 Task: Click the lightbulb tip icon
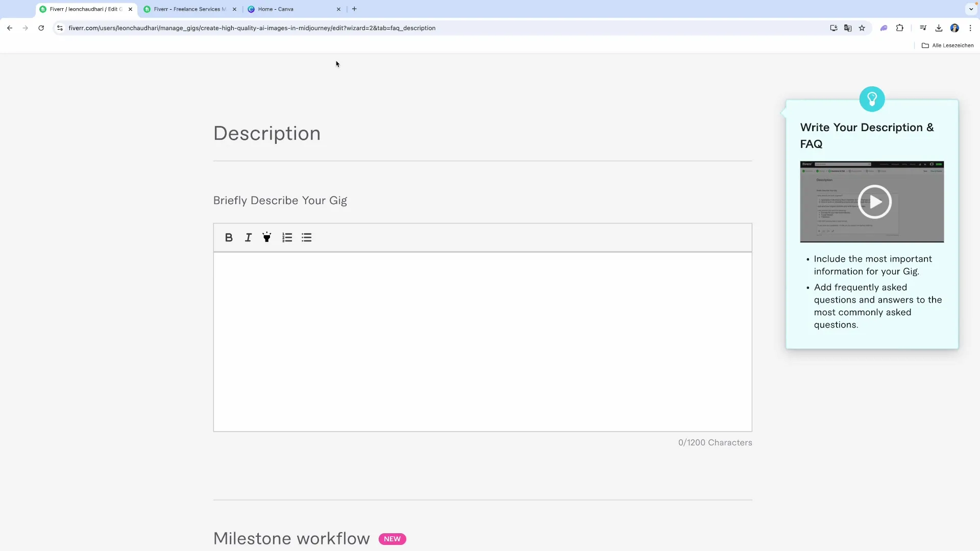[872, 99]
